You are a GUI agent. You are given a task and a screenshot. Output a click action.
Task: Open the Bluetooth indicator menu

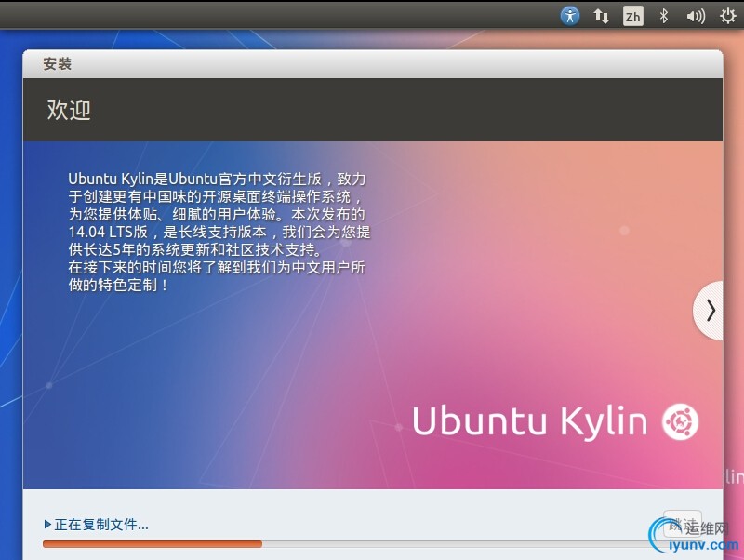(664, 17)
